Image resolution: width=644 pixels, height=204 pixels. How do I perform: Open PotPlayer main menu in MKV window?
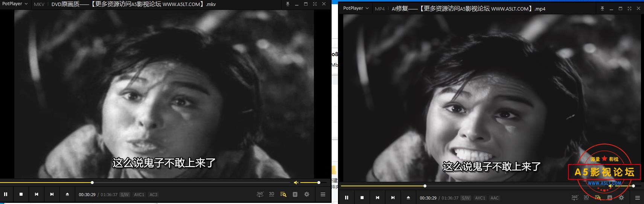(15, 4)
